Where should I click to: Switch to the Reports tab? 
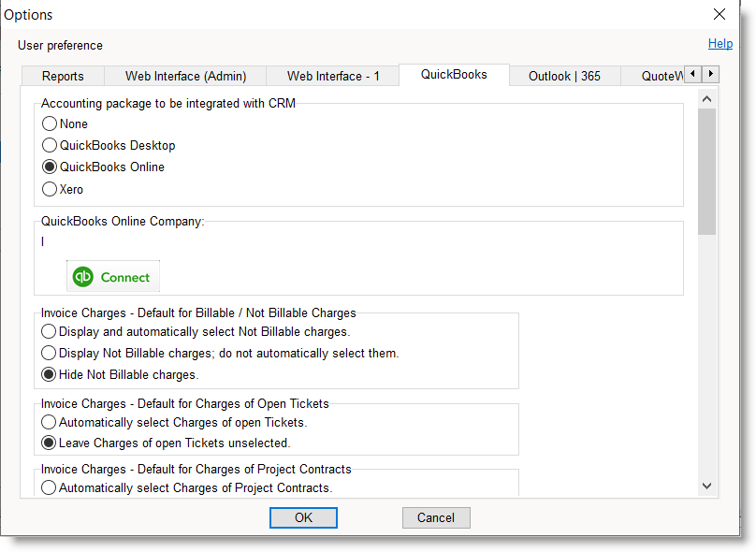63,76
